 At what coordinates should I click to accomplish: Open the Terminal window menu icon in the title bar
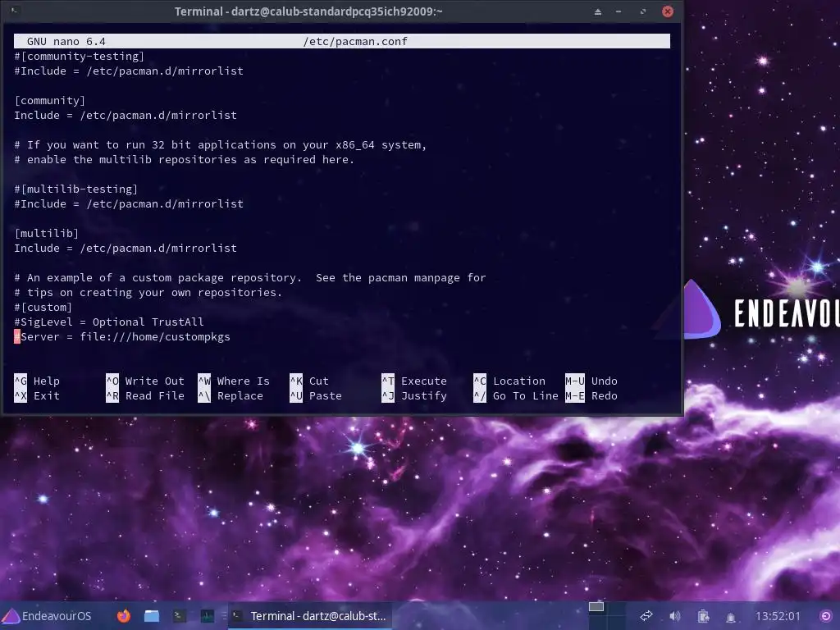pos(15,11)
